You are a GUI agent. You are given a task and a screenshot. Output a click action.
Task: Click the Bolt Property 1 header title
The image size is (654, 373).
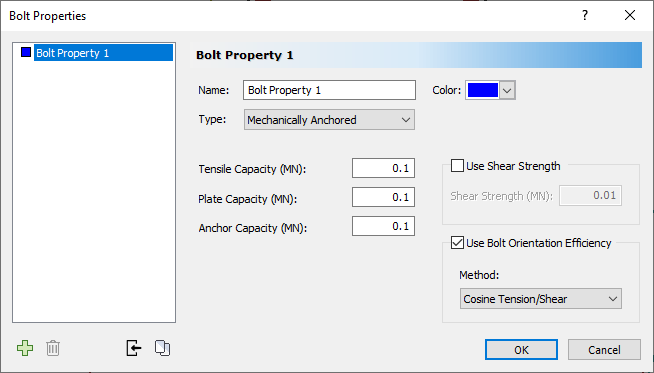click(245, 55)
